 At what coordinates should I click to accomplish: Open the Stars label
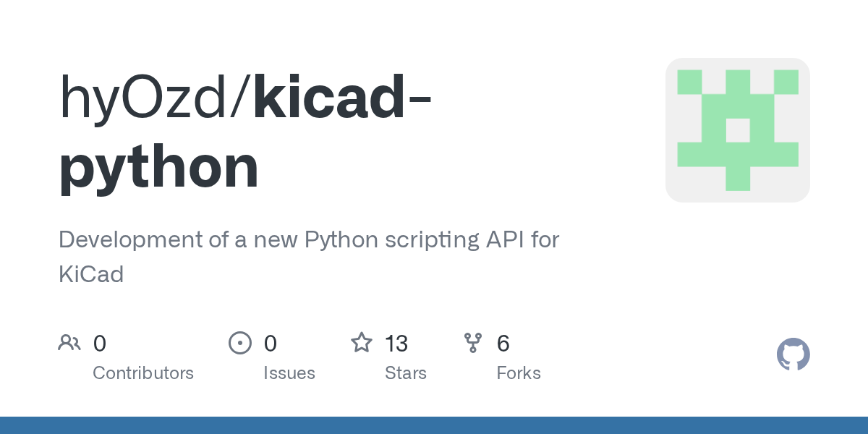click(406, 373)
